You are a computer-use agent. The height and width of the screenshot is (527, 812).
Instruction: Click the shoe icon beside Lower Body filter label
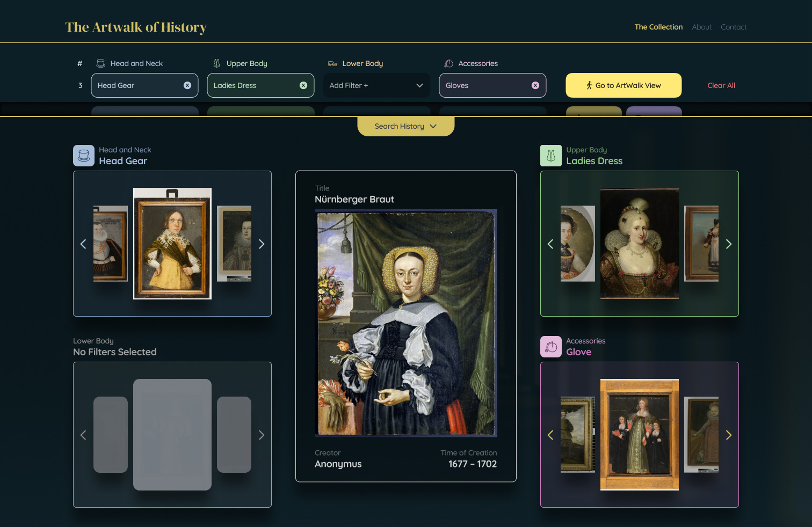(x=332, y=63)
